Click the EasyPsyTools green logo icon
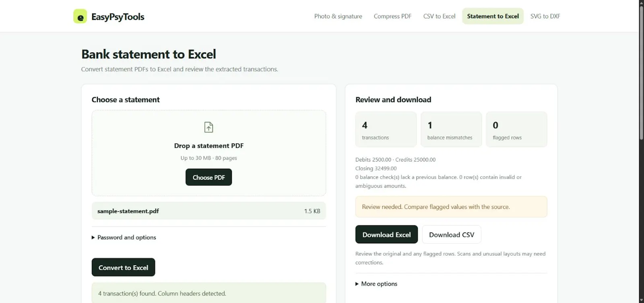 coord(80,16)
